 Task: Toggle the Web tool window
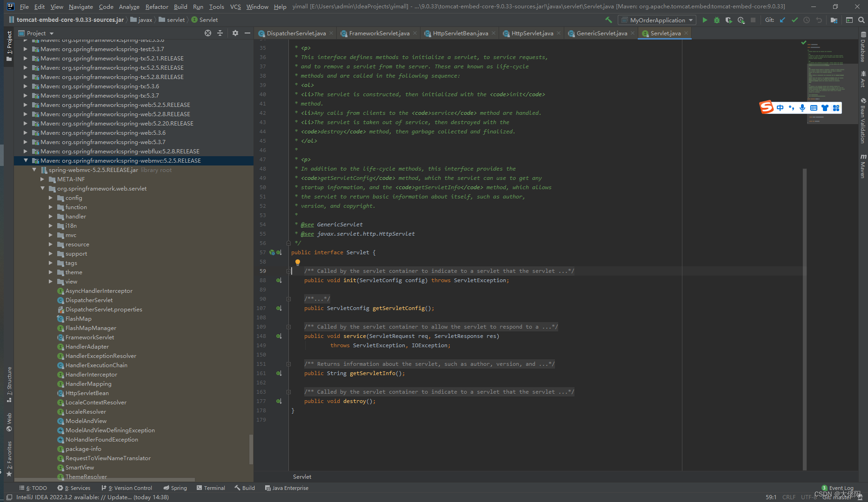pos(9,422)
